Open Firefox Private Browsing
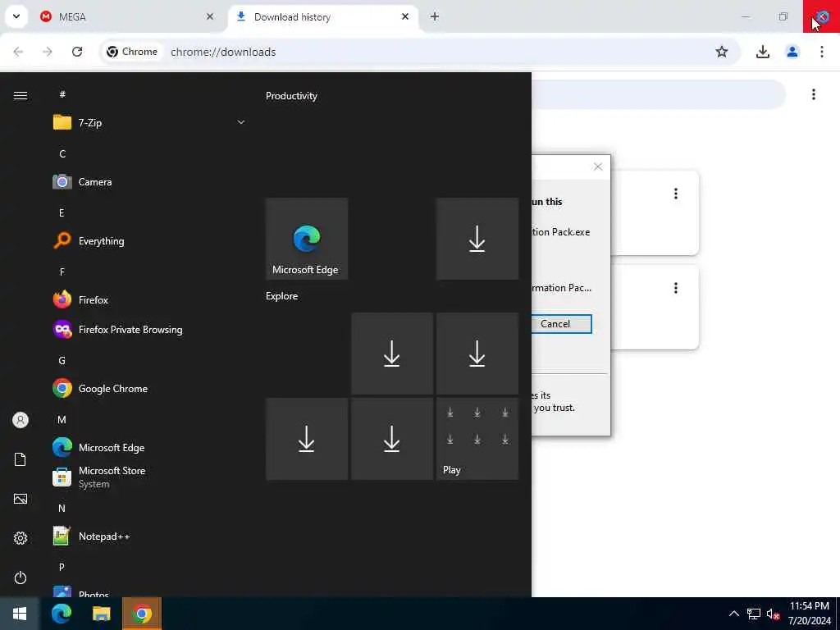This screenshot has height=630, width=840. pos(149,330)
